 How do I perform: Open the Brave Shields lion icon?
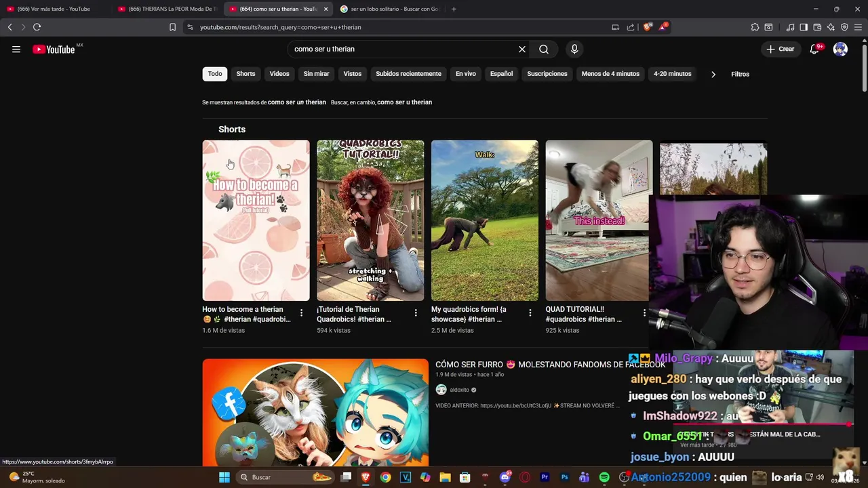coord(647,27)
